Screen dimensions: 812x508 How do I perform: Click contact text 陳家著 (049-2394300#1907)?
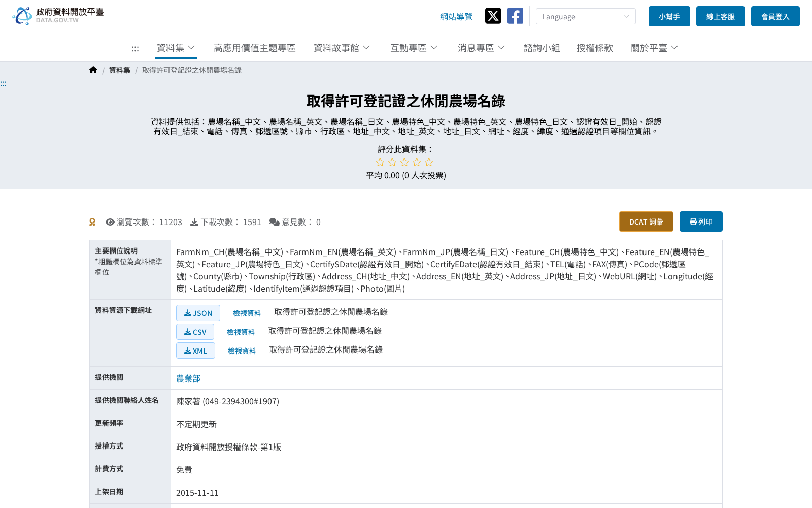click(x=227, y=401)
